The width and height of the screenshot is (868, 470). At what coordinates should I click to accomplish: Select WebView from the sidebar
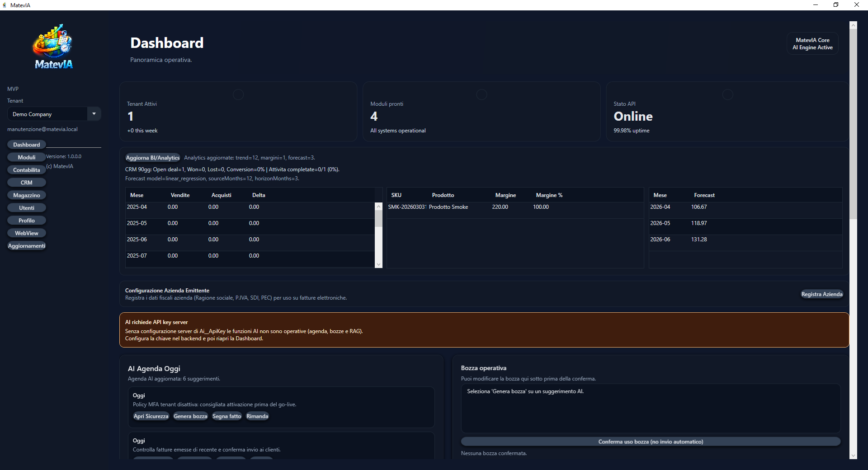tap(27, 233)
